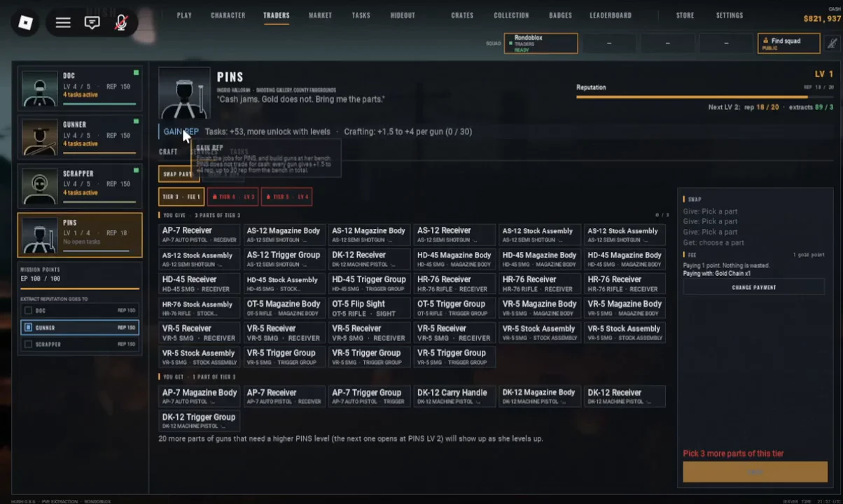Pick the HD-45 Stock Assembly part
This screenshot has height=504, width=843.
tap(284, 283)
